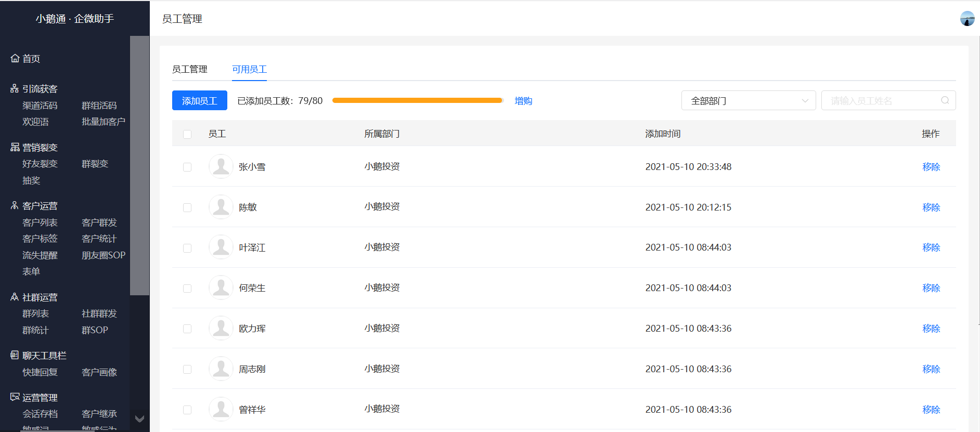The height and width of the screenshot is (432, 980).
Task: Click 张小雪's avatar icon
Action: pyautogui.click(x=221, y=166)
